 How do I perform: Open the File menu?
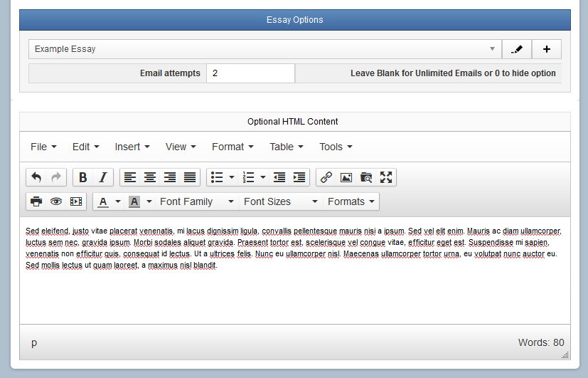(43, 147)
